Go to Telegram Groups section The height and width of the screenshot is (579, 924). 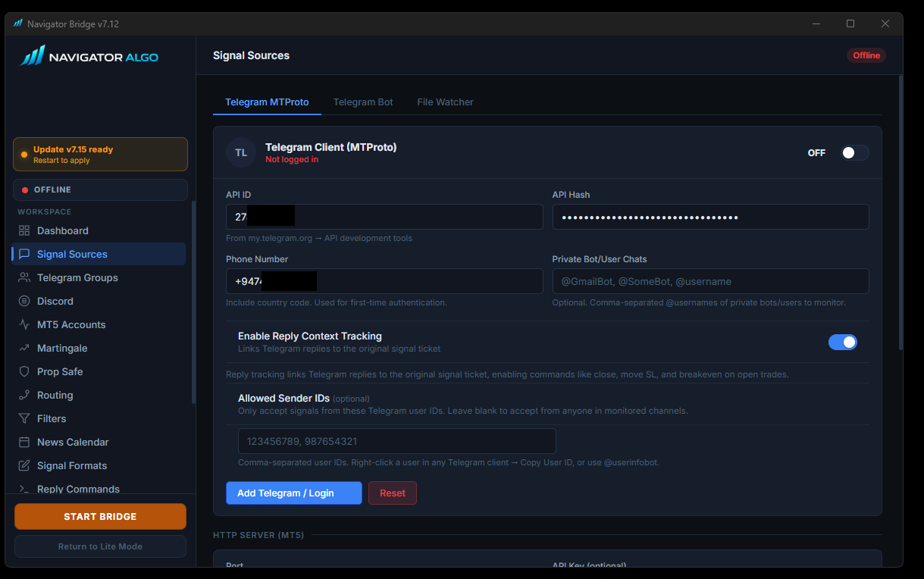(99, 277)
